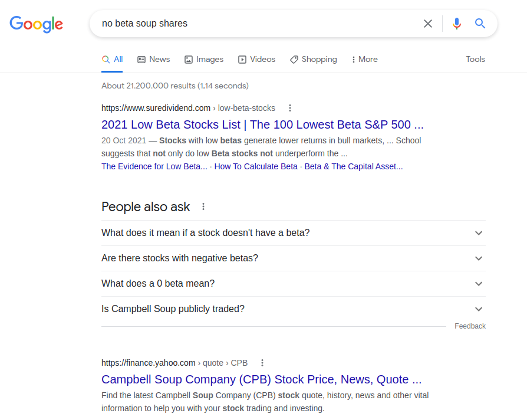Switch to the Images tab
This screenshot has height=420, width=527.
(x=204, y=60)
